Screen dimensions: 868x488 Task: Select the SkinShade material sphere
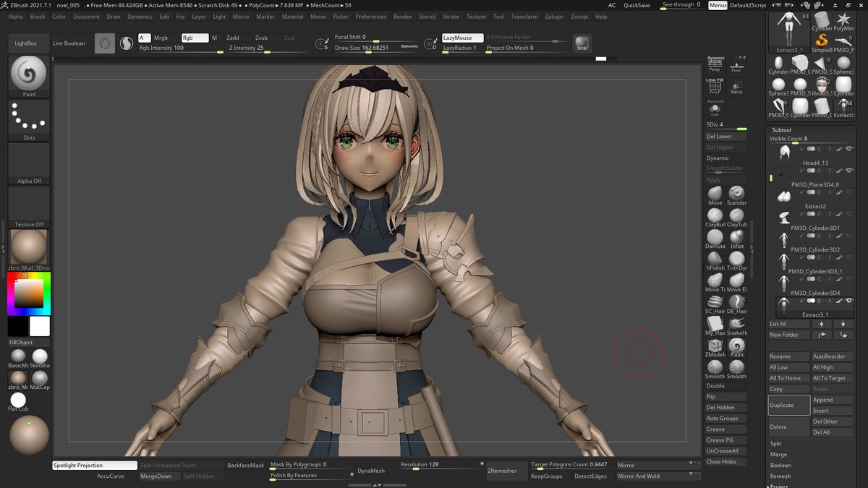pos(40,358)
